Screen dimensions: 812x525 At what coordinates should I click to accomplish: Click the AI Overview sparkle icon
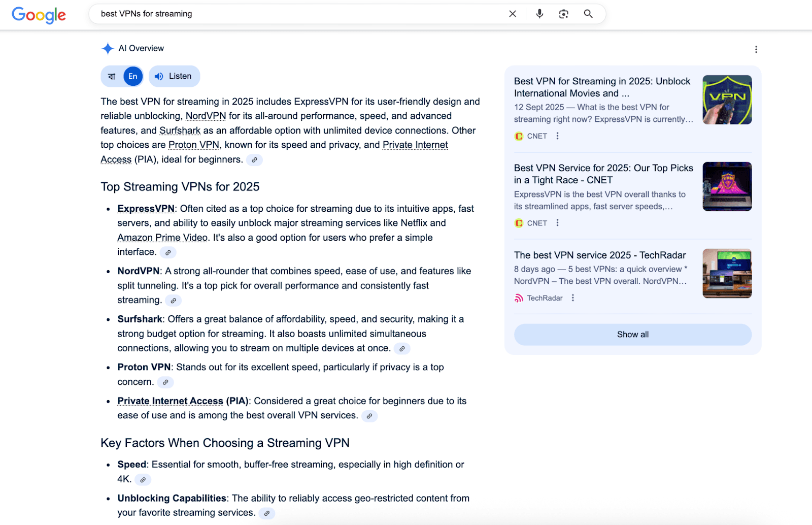pos(108,48)
